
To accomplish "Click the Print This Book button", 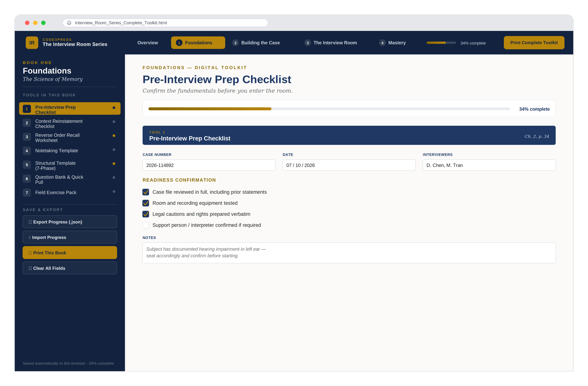I will coord(70,253).
